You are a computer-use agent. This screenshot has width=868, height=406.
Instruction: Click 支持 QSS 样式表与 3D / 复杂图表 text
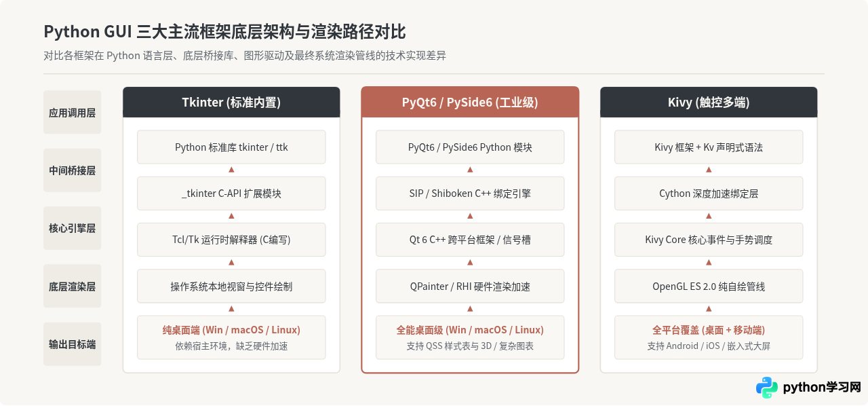point(470,346)
